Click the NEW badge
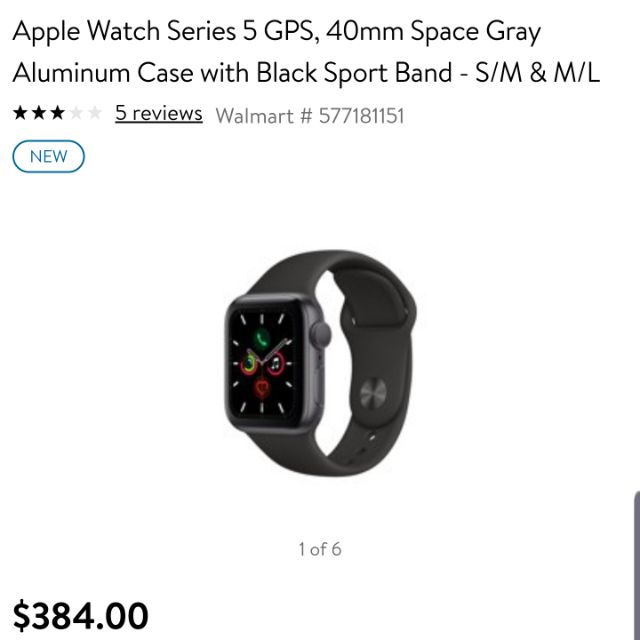The height and width of the screenshot is (640, 640). [49, 156]
